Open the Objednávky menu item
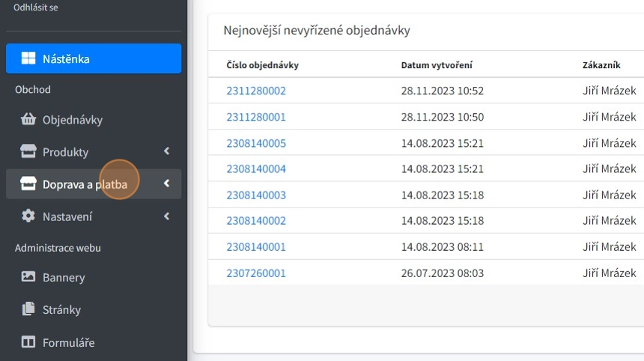The width and height of the screenshot is (644, 361). coord(73,120)
